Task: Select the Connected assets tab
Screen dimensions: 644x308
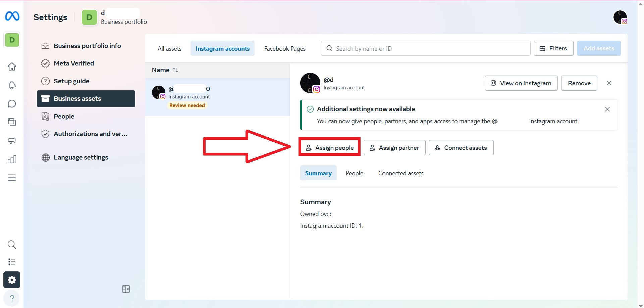Action: point(401,173)
